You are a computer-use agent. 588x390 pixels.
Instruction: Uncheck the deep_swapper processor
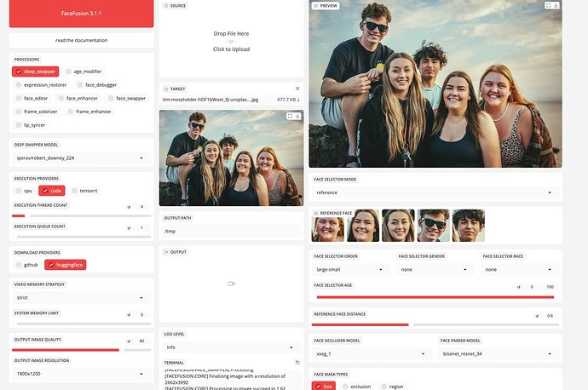point(18,72)
